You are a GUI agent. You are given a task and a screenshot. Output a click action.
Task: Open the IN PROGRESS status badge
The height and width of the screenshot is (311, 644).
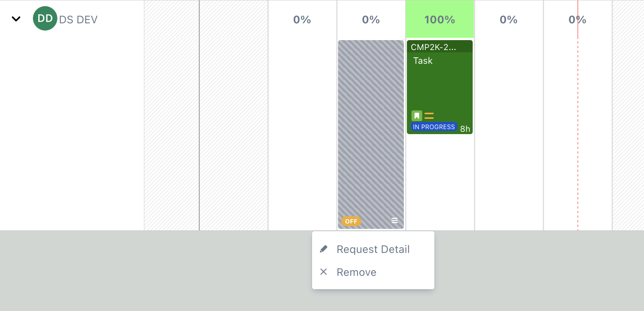(434, 127)
